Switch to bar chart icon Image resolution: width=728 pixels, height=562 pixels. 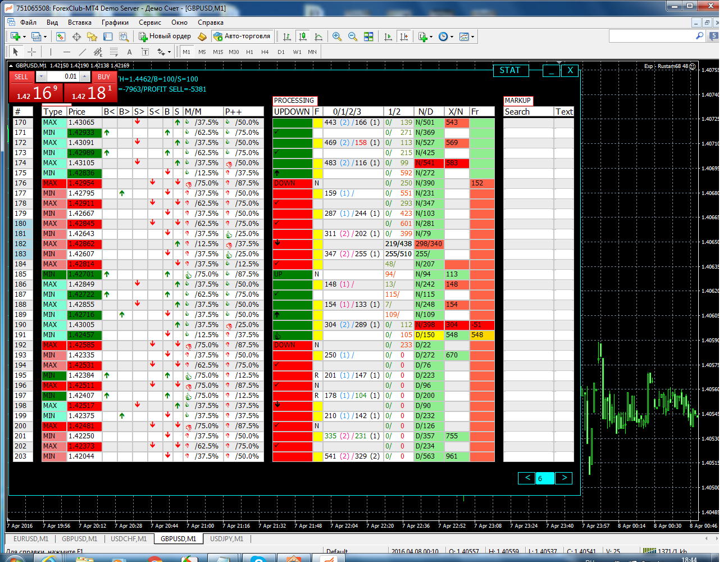point(287,37)
